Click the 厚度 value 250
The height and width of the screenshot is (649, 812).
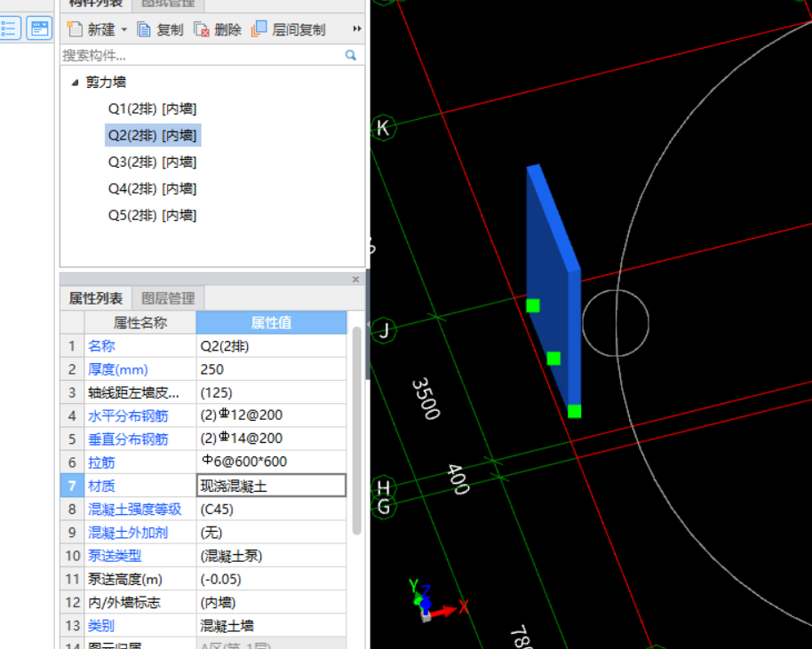pyautogui.click(x=271, y=369)
